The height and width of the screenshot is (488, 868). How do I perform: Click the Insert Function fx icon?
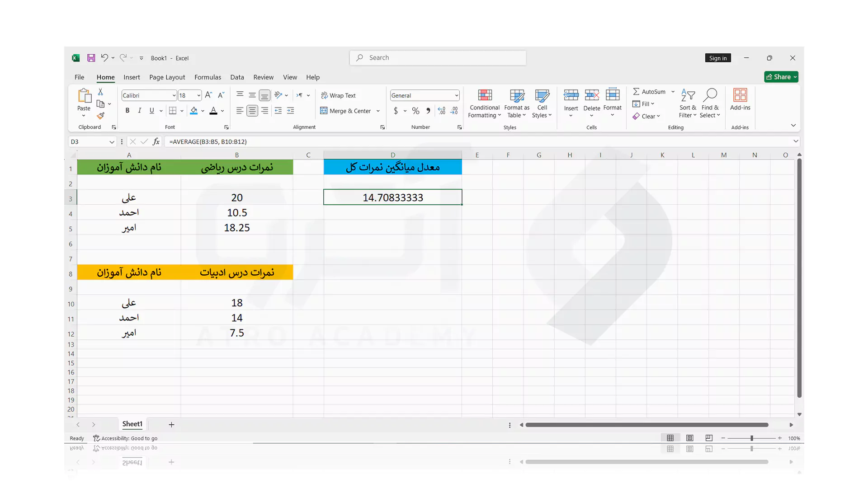156,141
